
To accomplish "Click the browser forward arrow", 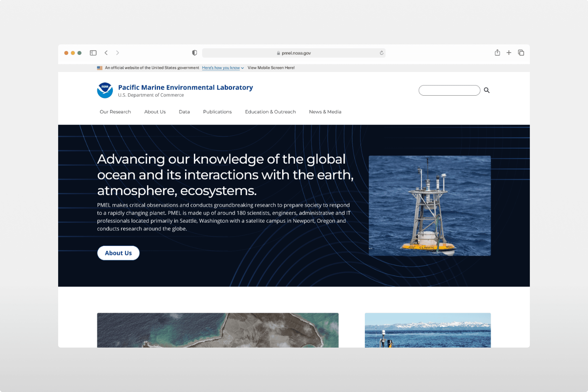I will click(x=117, y=53).
